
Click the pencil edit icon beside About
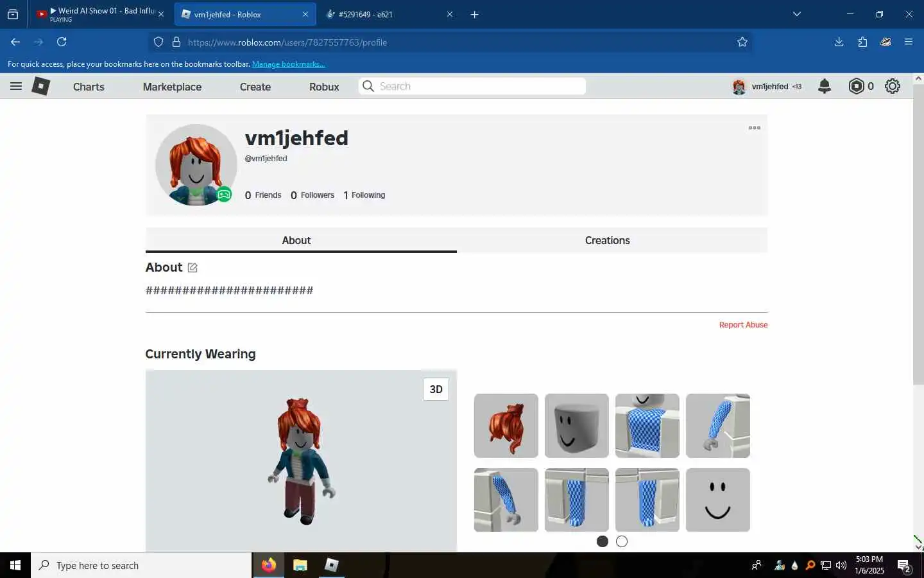tap(193, 268)
